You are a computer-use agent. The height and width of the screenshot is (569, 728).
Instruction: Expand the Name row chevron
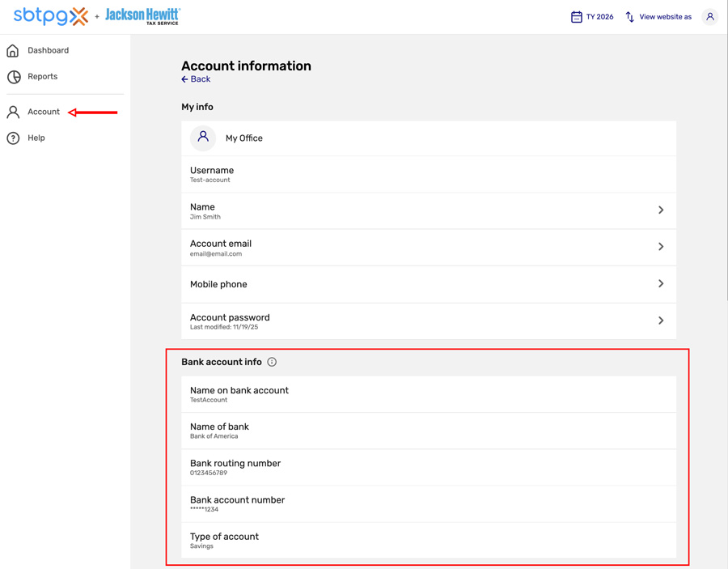click(x=661, y=210)
